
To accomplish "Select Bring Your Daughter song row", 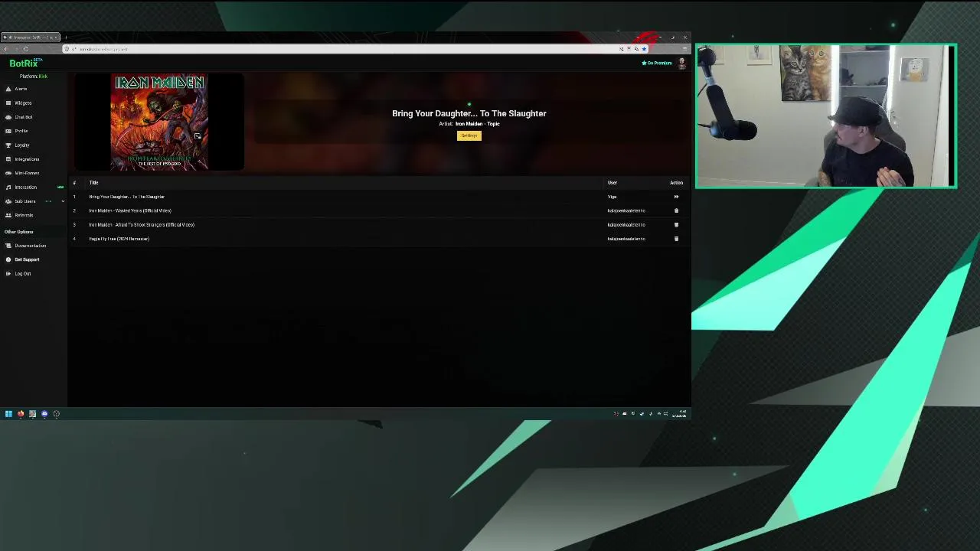I will (x=378, y=197).
